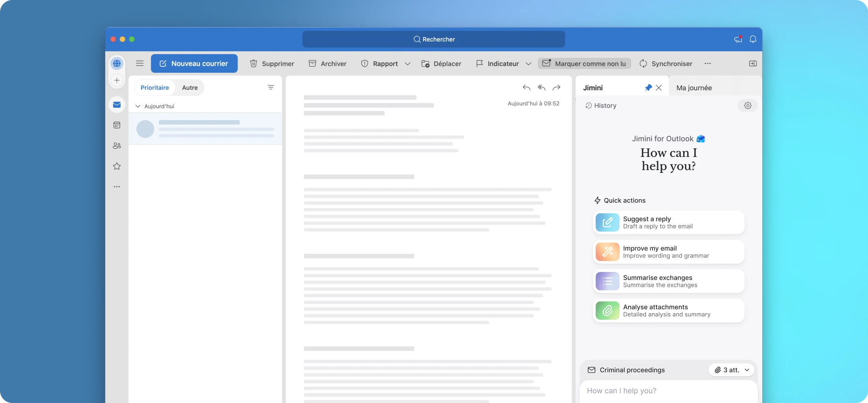Click Analyse attachments quick action
Screen dimensions: 868x403
(x=669, y=310)
